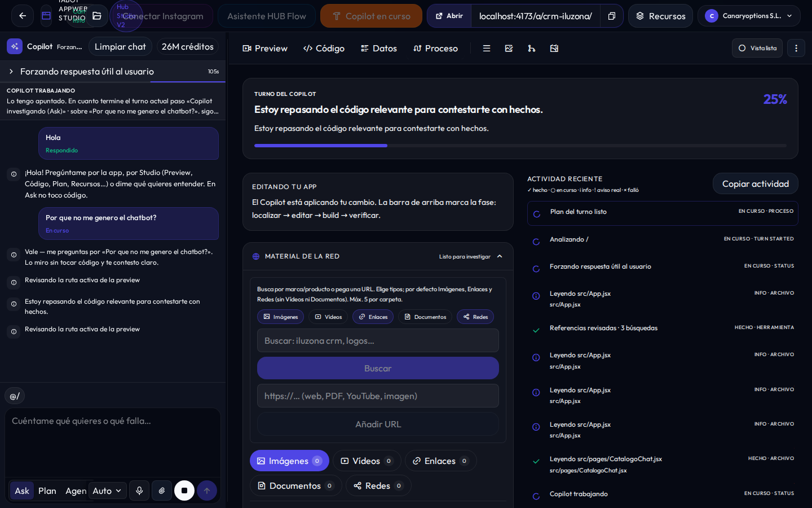Attach a file with paperclip icon

pyautogui.click(x=162, y=491)
